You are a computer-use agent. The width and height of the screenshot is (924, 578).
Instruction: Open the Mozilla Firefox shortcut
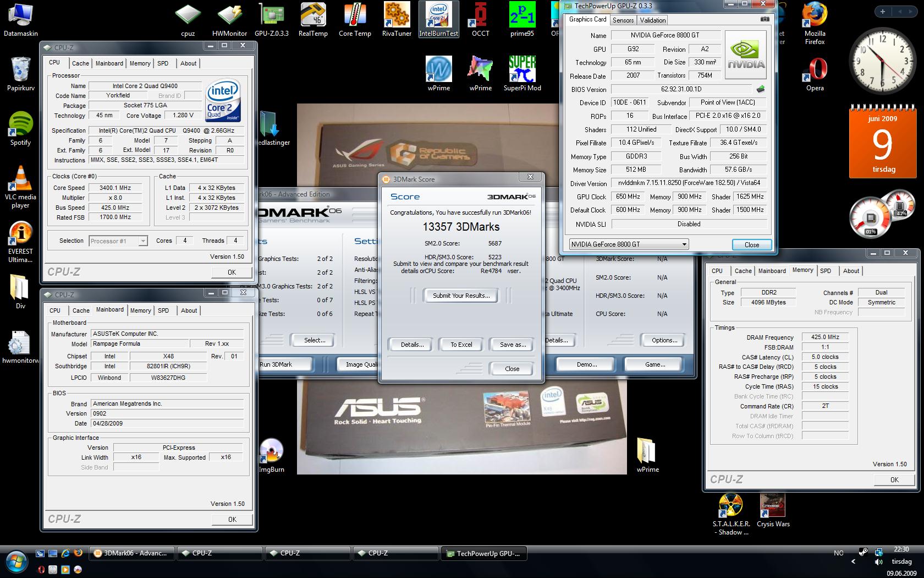pyautogui.click(x=815, y=23)
